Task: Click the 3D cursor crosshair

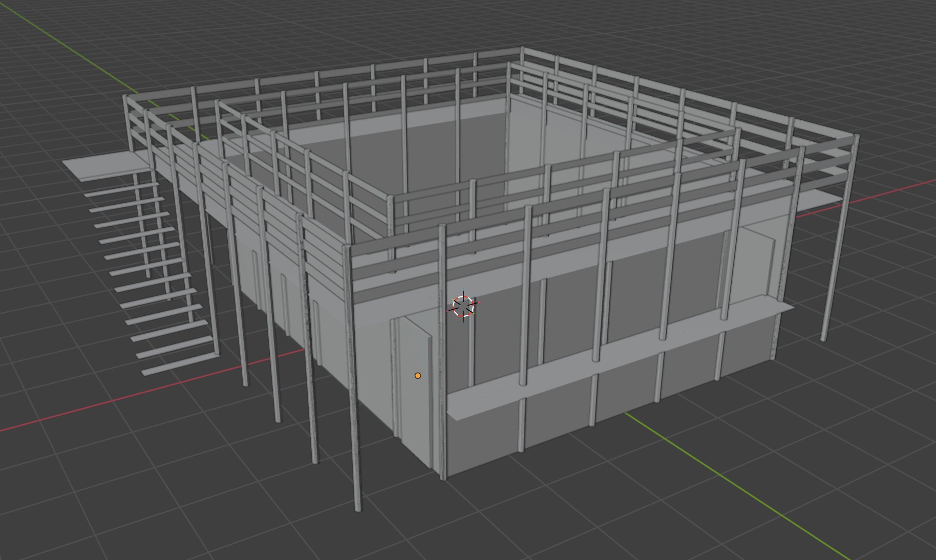Action: pyautogui.click(x=463, y=306)
